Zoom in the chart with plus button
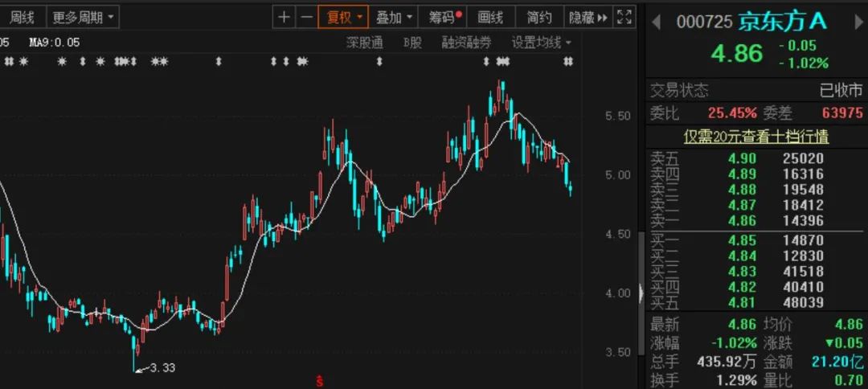This screenshot has width=868, height=389. pos(284,18)
